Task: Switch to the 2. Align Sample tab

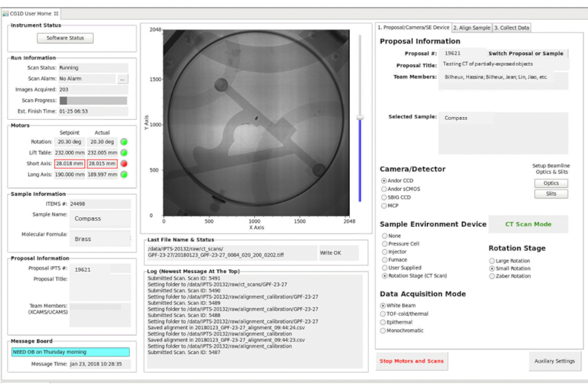Action: click(x=472, y=28)
